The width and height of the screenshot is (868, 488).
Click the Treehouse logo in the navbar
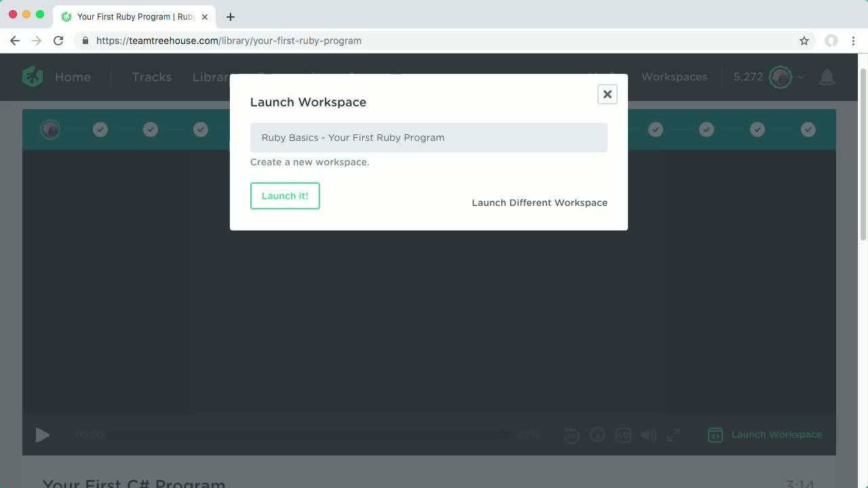coord(32,77)
